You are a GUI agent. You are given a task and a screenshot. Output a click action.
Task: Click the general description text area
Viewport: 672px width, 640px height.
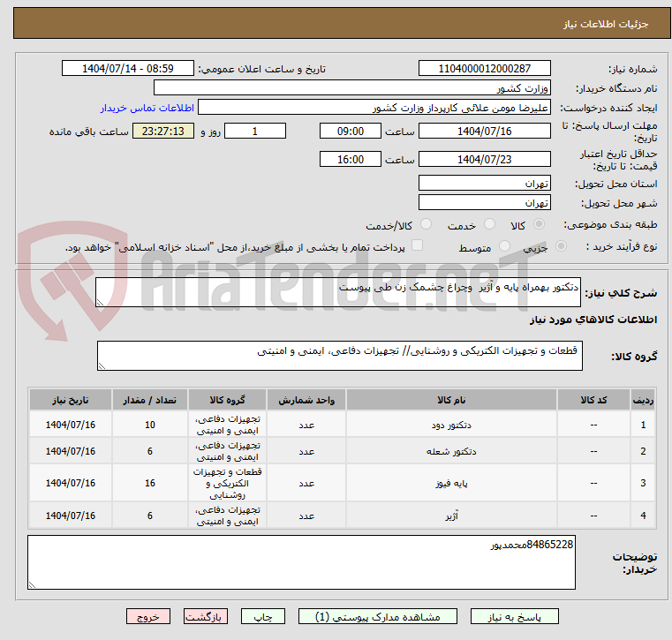coord(337,292)
